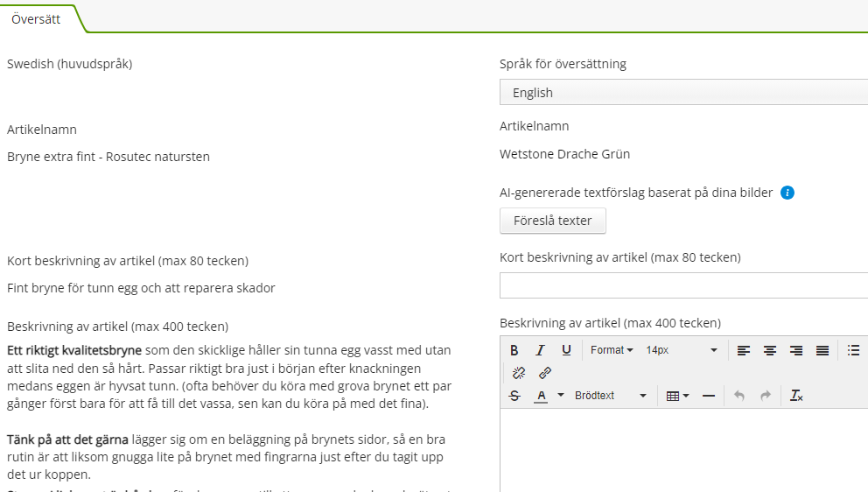Open the Format dropdown
The image size is (868, 492).
click(x=611, y=350)
